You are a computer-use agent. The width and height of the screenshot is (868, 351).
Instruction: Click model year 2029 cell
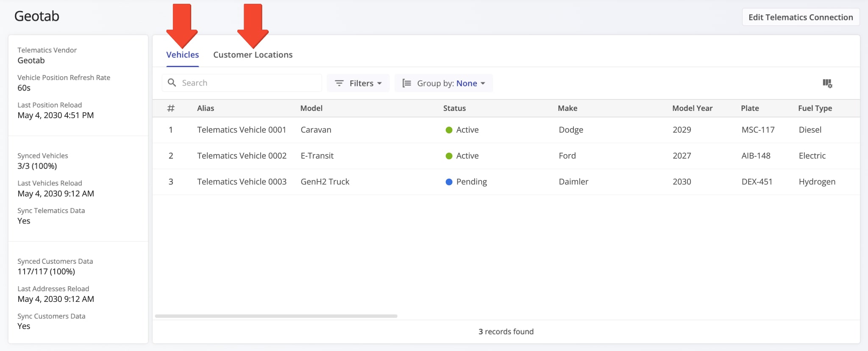pos(682,130)
